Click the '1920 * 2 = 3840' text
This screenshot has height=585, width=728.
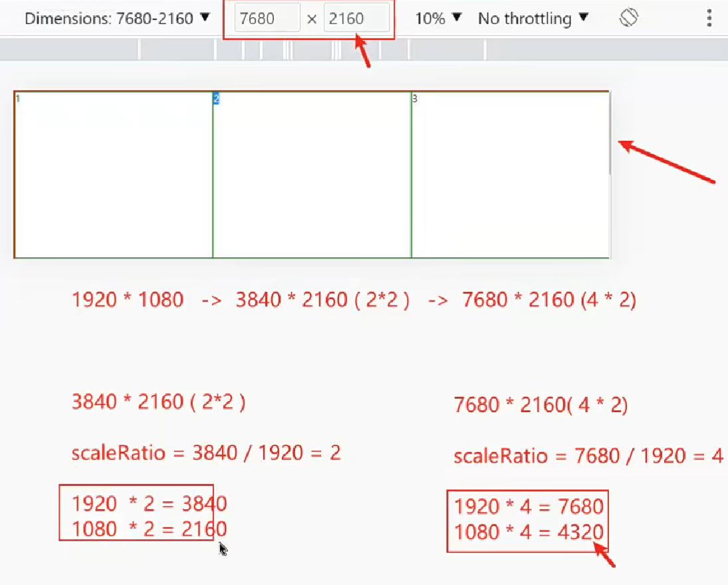click(149, 503)
